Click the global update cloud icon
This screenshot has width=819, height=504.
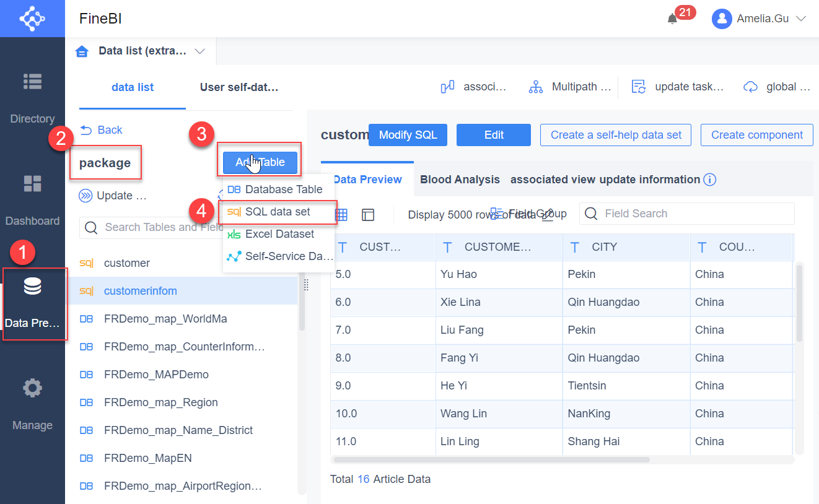(x=750, y=86)
